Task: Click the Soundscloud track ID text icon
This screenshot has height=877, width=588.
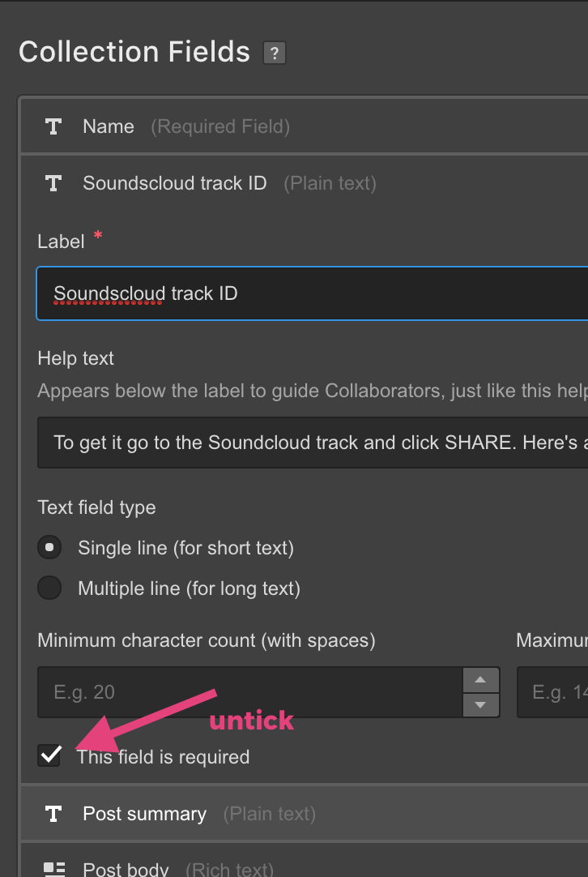Action: click(x=53, y=183)
